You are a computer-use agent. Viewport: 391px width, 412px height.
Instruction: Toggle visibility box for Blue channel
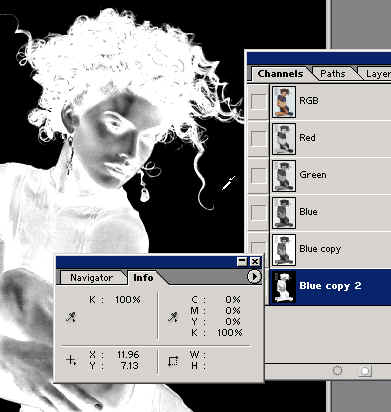coord(258,212)
